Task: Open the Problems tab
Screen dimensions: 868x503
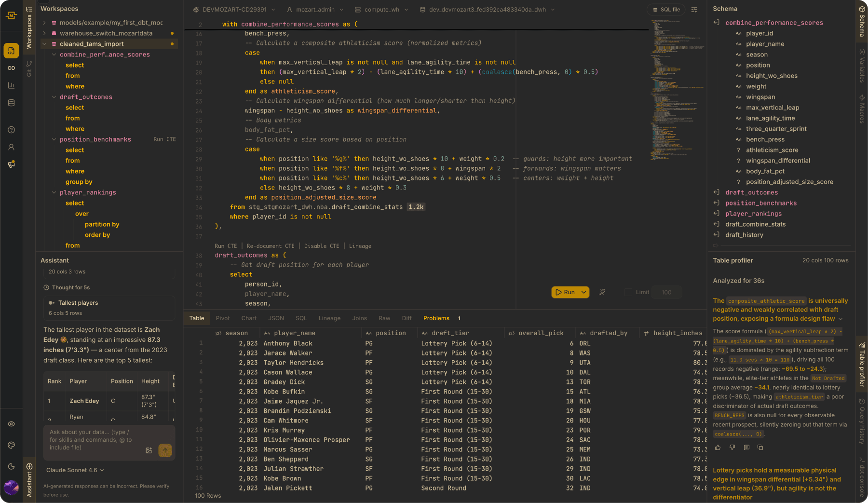Action: pyautogui.click(x=436, y=318)
